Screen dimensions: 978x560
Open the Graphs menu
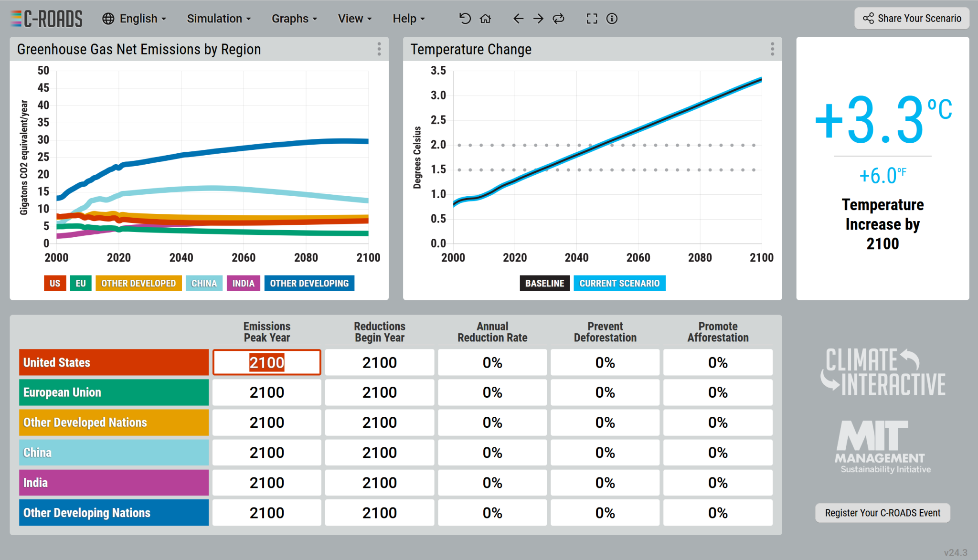coord(294,19)
